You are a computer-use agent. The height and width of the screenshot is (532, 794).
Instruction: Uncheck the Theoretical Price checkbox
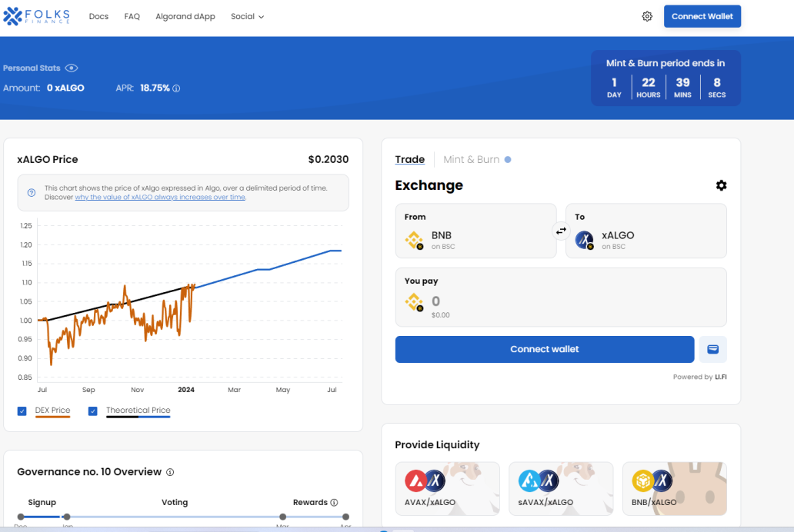[92, 411]
